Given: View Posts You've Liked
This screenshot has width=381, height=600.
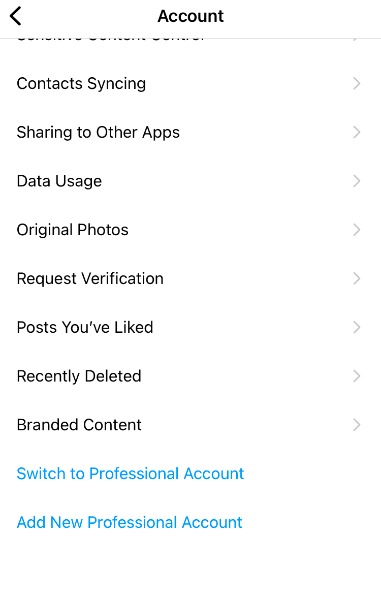Looking at the screenshot, I should (x=190, y=327).
